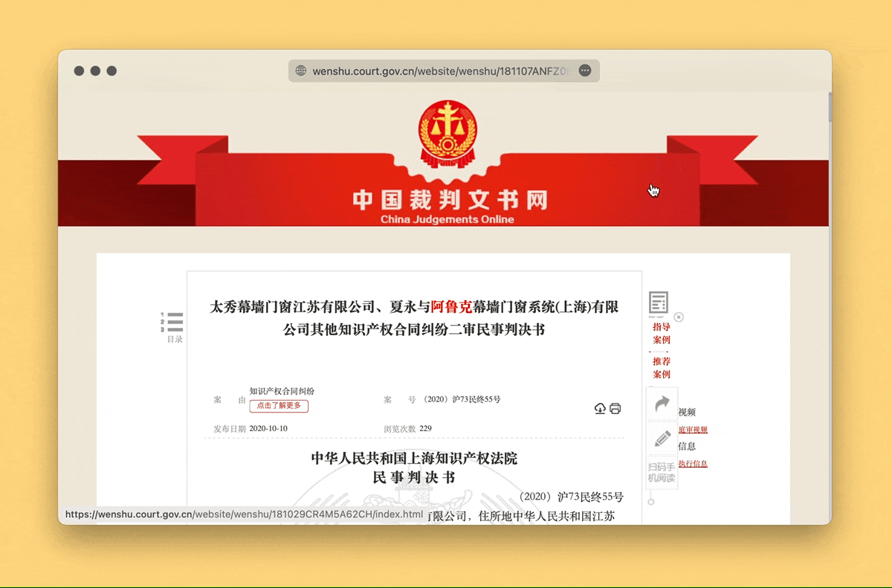892x588 pixels.
Task: Click the 知识产权合同纠纷 case cause text
Action: pos(282,391)
